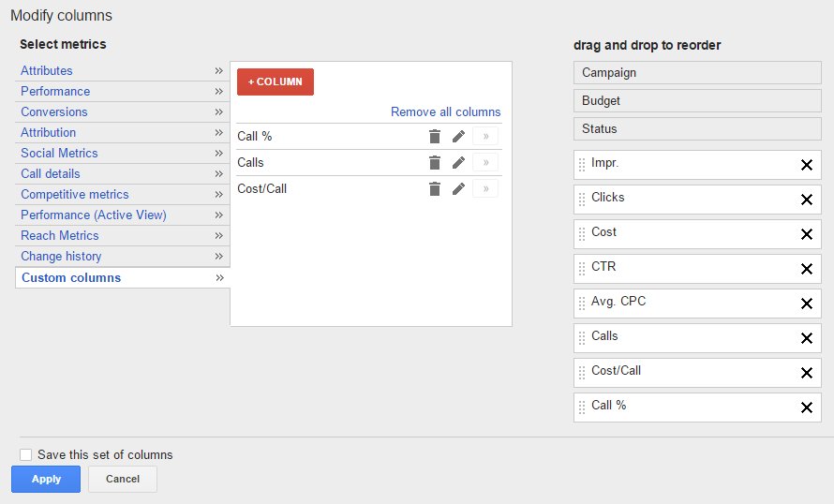Click the Budget fixed column box

pos(697,100)
